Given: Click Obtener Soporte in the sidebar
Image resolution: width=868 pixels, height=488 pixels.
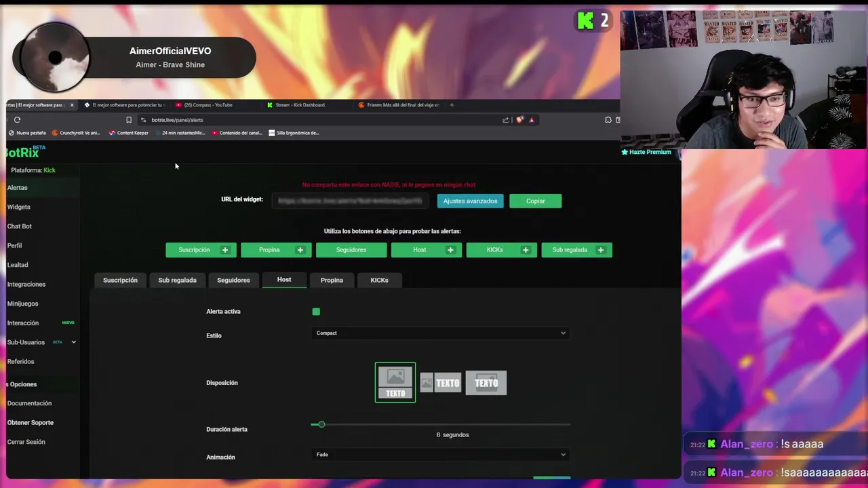Looking at the screenshot, I should [x=31, y=423].
